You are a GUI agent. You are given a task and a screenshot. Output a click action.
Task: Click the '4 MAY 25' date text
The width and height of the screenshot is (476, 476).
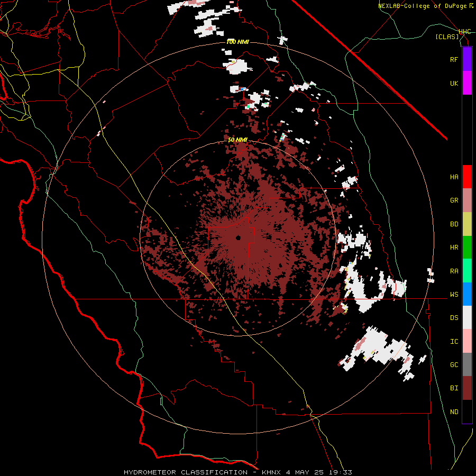pos(305,472)
